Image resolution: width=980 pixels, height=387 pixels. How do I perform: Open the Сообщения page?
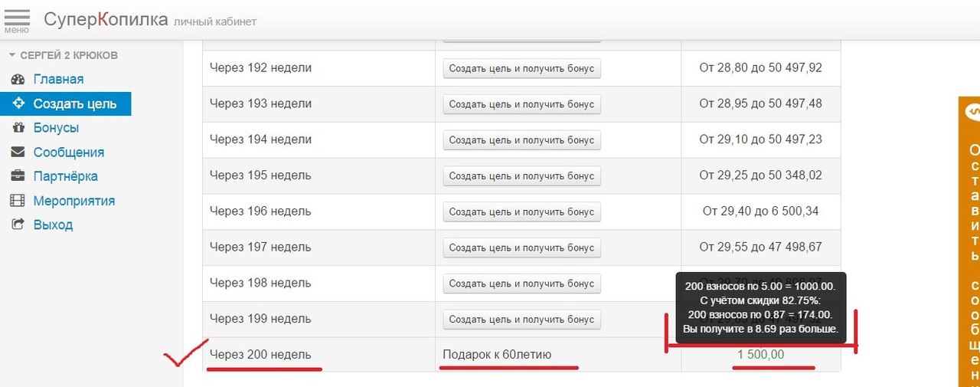click(68, 153)
